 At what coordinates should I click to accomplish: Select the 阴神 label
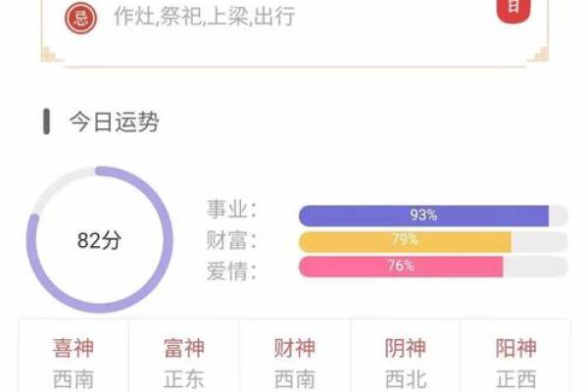[x=405, y=348]
